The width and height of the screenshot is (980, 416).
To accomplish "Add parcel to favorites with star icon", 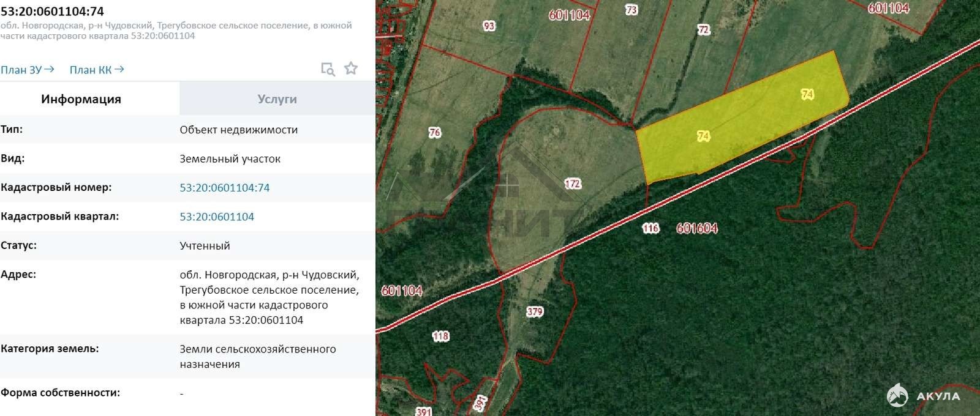I will 351,68.
